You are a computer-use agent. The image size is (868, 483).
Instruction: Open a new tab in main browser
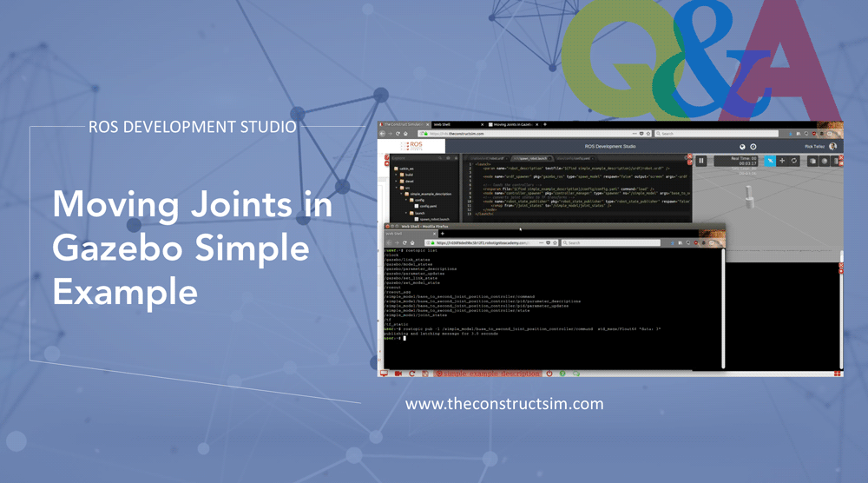point(545,124)
